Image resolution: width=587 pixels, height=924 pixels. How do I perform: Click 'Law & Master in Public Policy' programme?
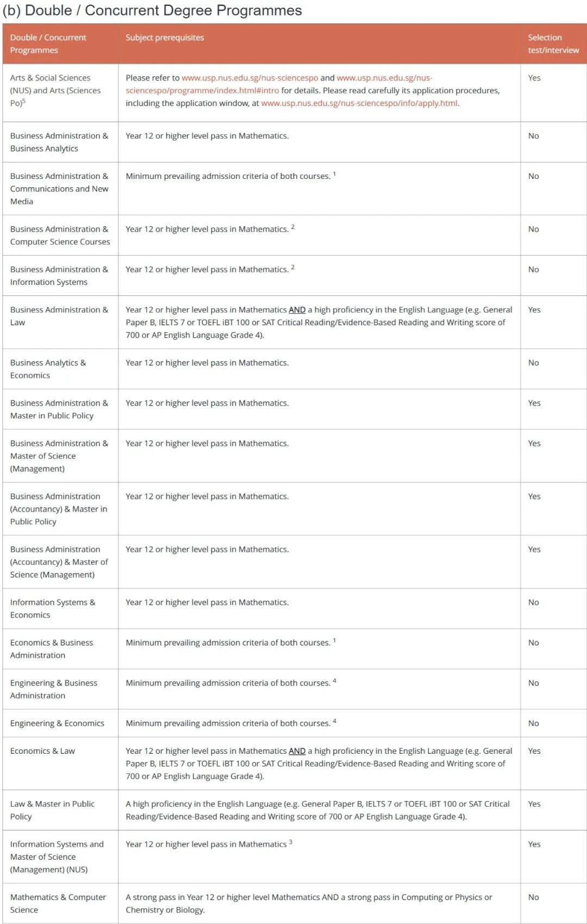click(52, 810)
